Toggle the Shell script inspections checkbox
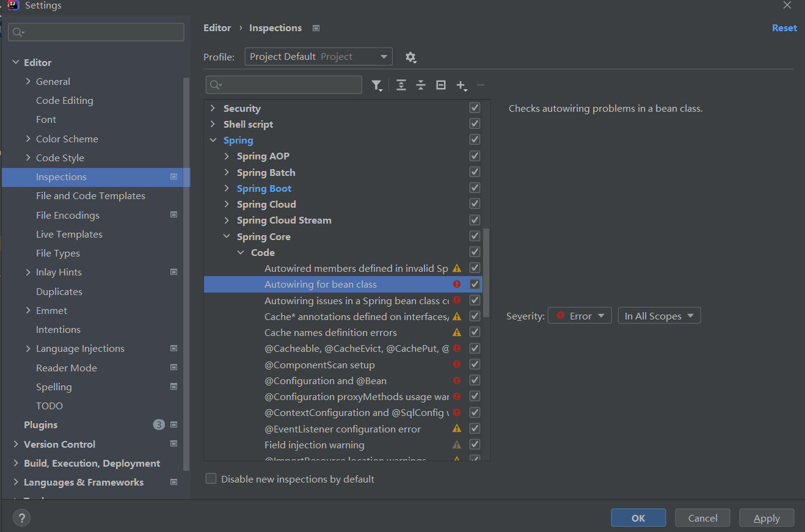The width and height of the screenshot is (805, 532). [x=475, y=123]
